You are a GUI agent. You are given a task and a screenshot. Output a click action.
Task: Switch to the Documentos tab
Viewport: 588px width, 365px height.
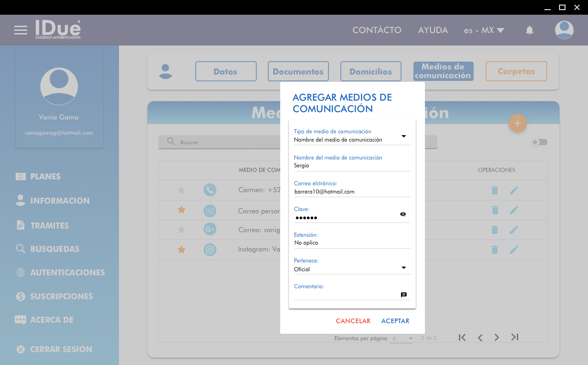coord(298,72)
